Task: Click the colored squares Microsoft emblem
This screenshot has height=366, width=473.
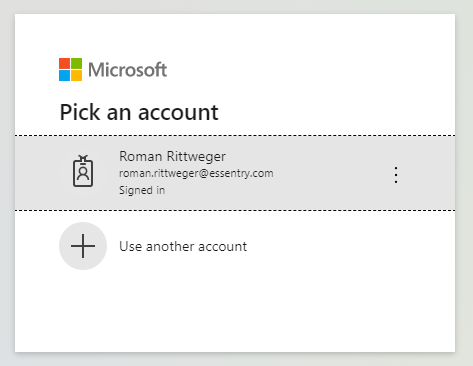Action: (70, 70)
